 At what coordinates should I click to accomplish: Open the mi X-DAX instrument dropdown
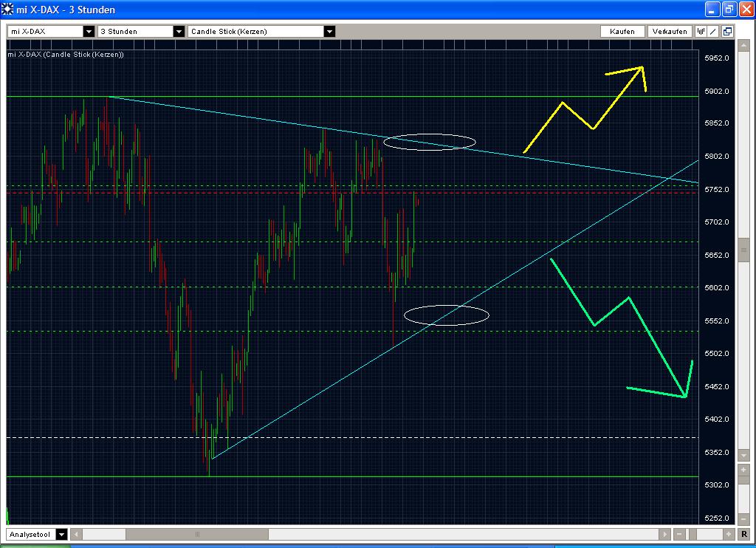pos(89,31)
